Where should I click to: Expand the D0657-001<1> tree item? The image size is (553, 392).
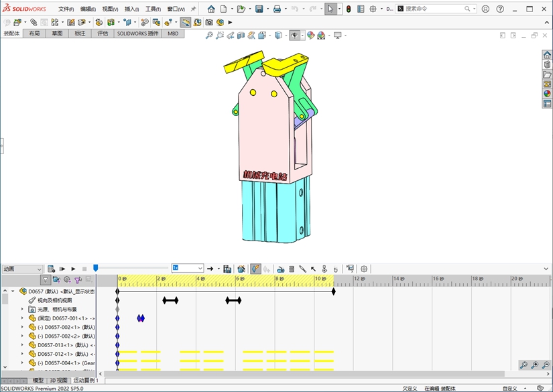tap(22, 318)
